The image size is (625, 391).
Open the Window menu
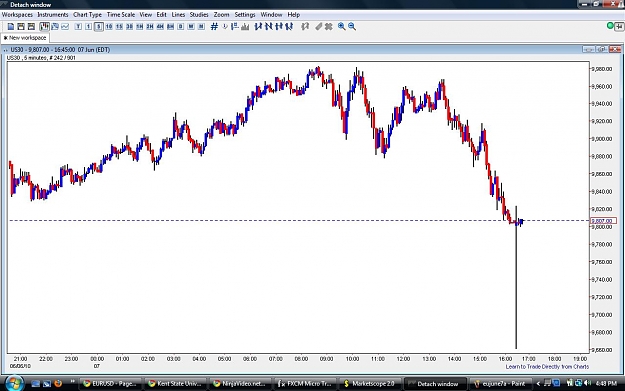click(271, 15)
